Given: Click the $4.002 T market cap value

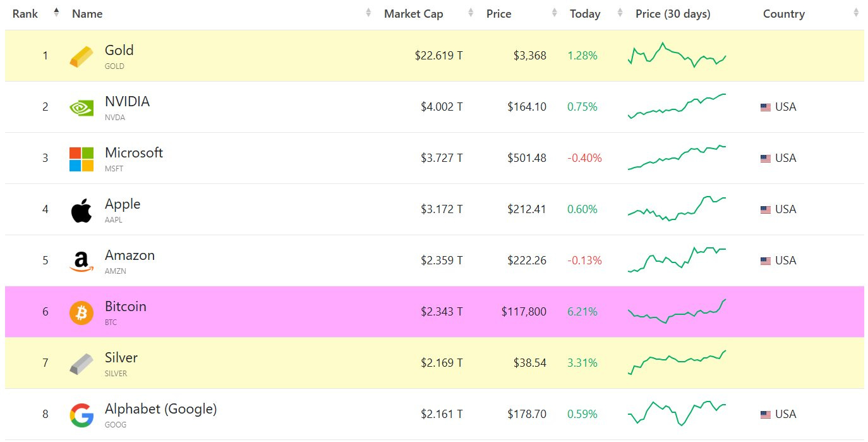Looking at the screenshot, I should point(442,107).
